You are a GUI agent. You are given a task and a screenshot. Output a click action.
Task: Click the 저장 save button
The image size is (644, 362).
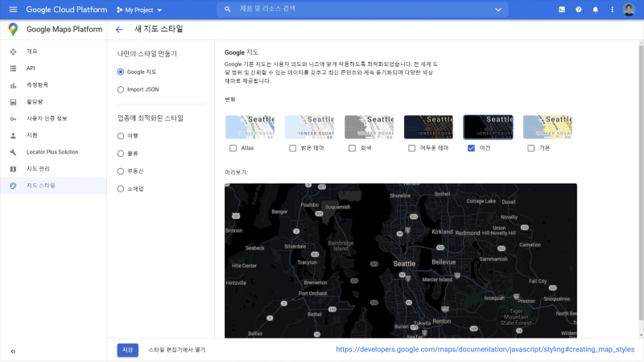tap(128, 350)
